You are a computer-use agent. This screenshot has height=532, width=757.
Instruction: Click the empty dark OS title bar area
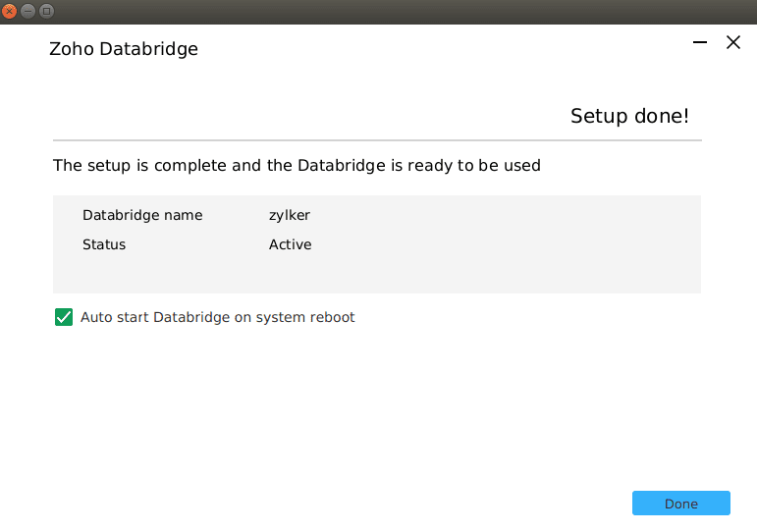click(x=393, y=11)
